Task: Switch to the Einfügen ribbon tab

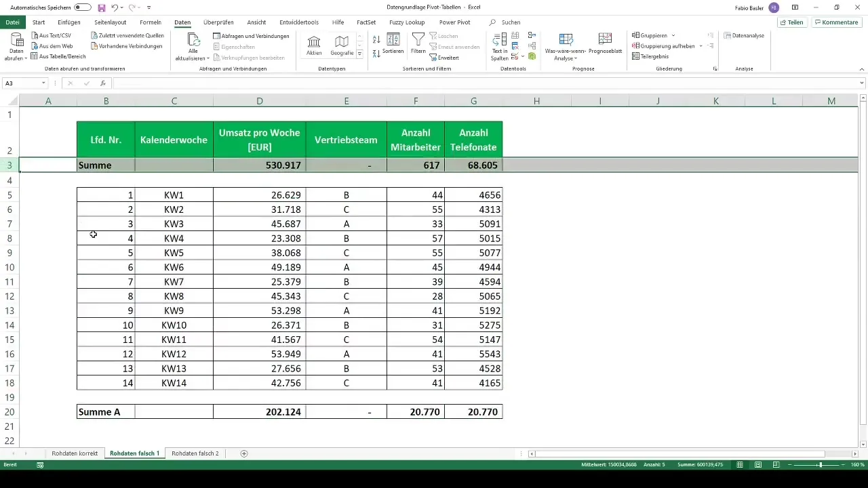Action: point(69,22)
